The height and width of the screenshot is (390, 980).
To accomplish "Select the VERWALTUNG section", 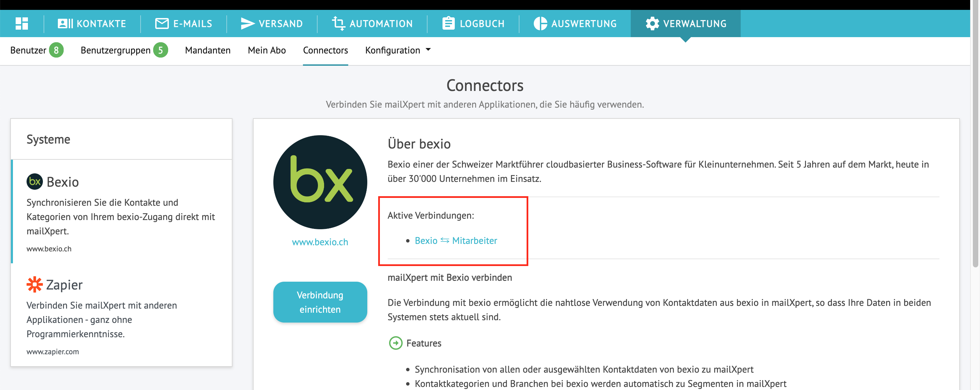I will tap(686, 24).
